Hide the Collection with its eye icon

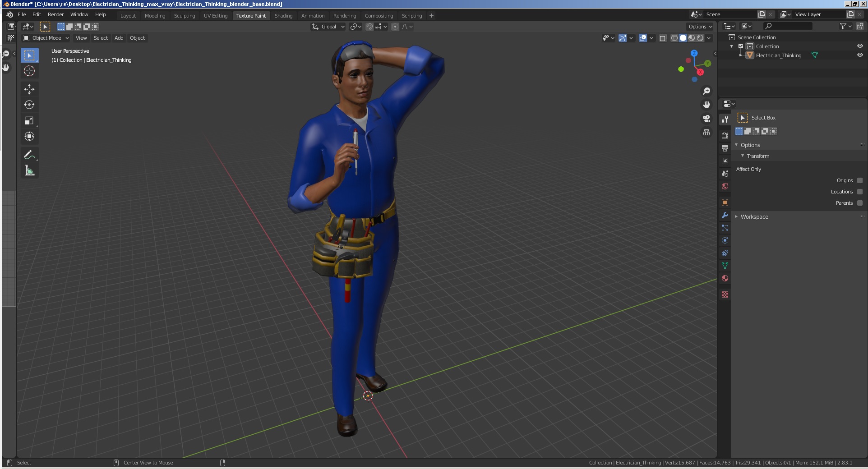coord(860,46)
